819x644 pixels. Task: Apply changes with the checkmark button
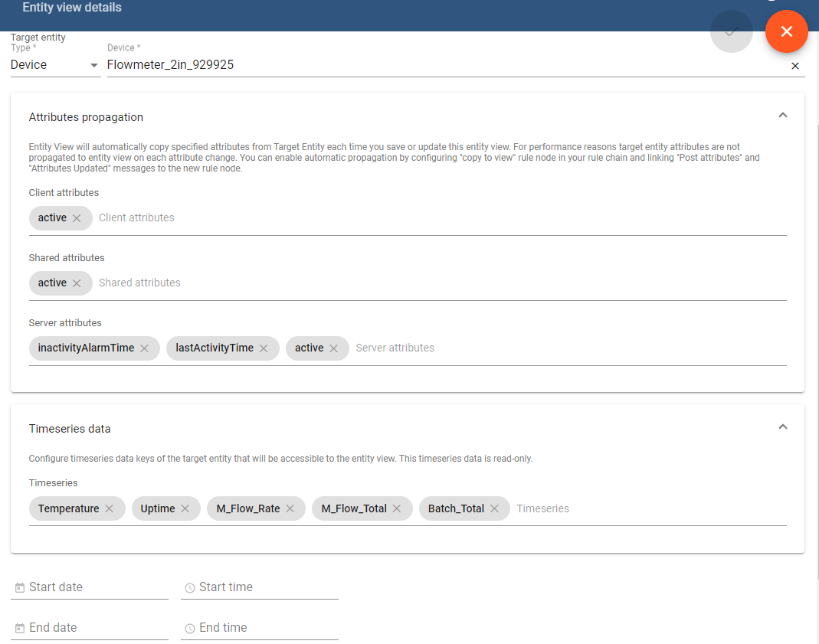(x=731, y=31)
